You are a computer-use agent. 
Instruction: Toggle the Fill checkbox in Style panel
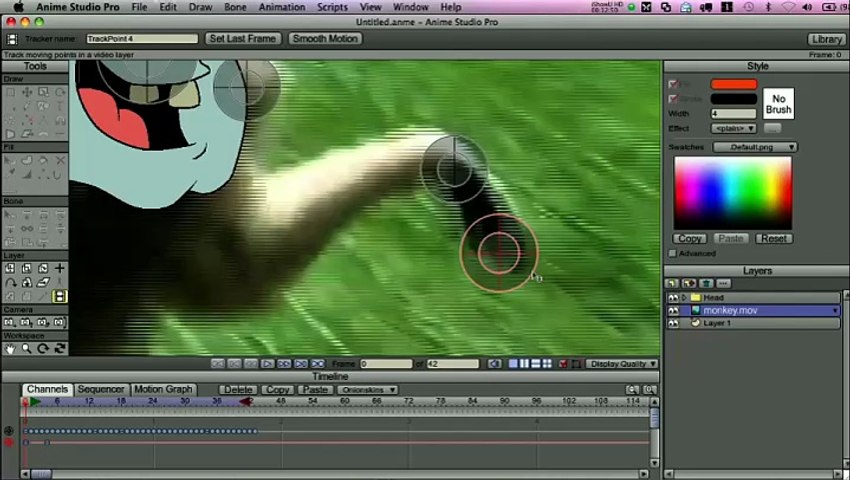(x=673, y=84)
